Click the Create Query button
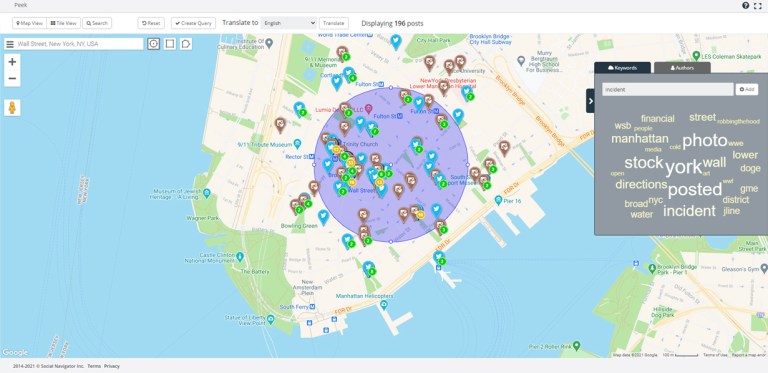 193,23
